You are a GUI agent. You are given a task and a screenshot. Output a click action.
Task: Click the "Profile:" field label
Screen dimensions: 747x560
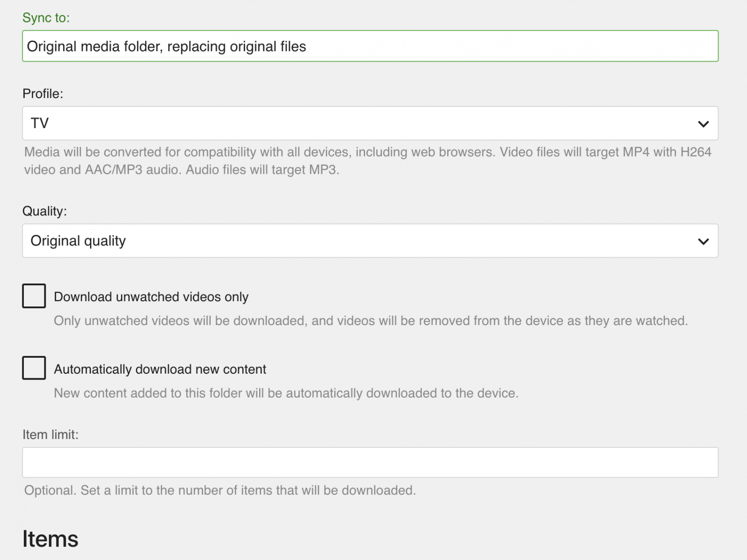pos(42,94)
